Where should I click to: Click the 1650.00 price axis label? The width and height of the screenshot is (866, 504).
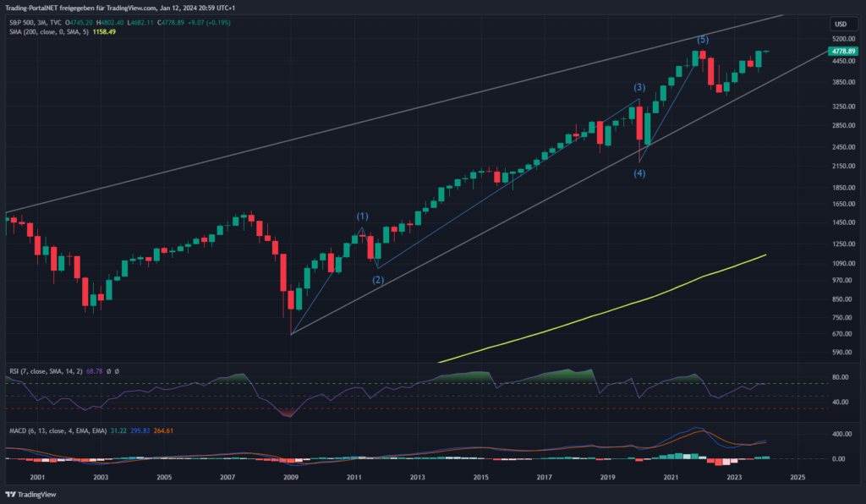point(843,205)
